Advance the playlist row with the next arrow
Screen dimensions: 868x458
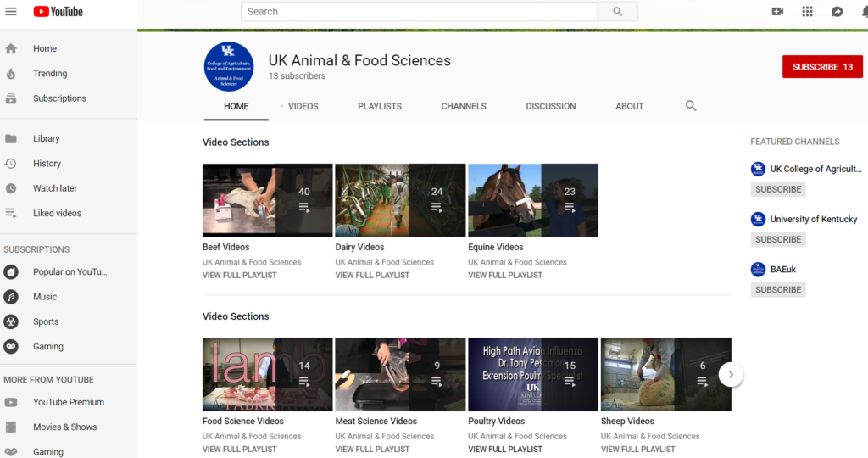pyautogui.click(x=731, y=374)
